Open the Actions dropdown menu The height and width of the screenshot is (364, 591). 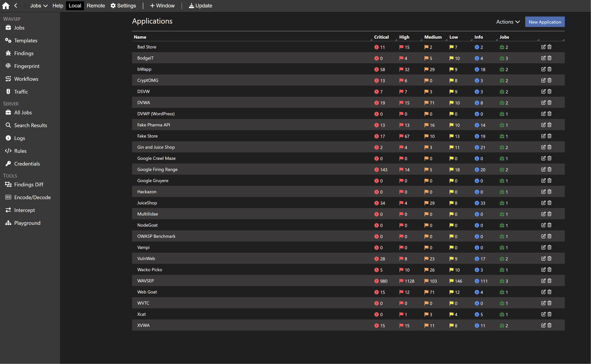[508, 22]
